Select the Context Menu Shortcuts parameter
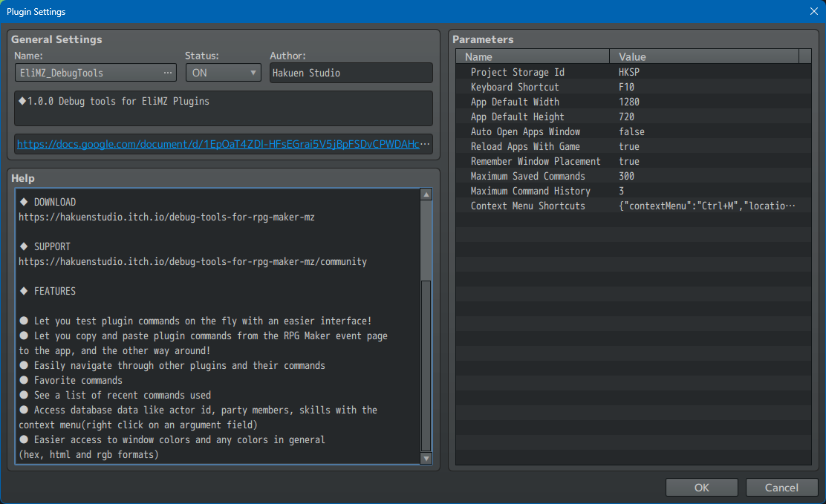826x504 pixels. 633,206
